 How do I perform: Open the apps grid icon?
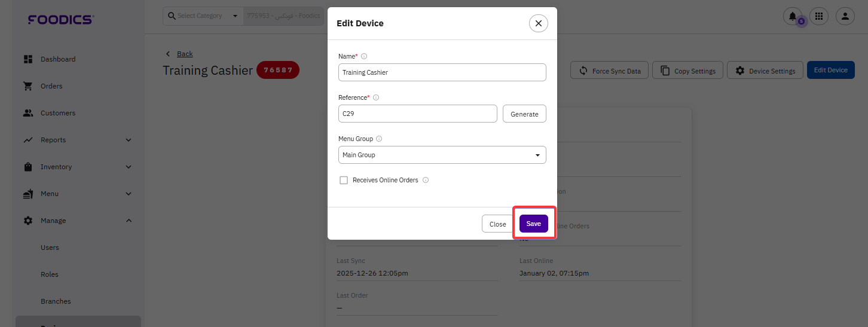[819, 16]
